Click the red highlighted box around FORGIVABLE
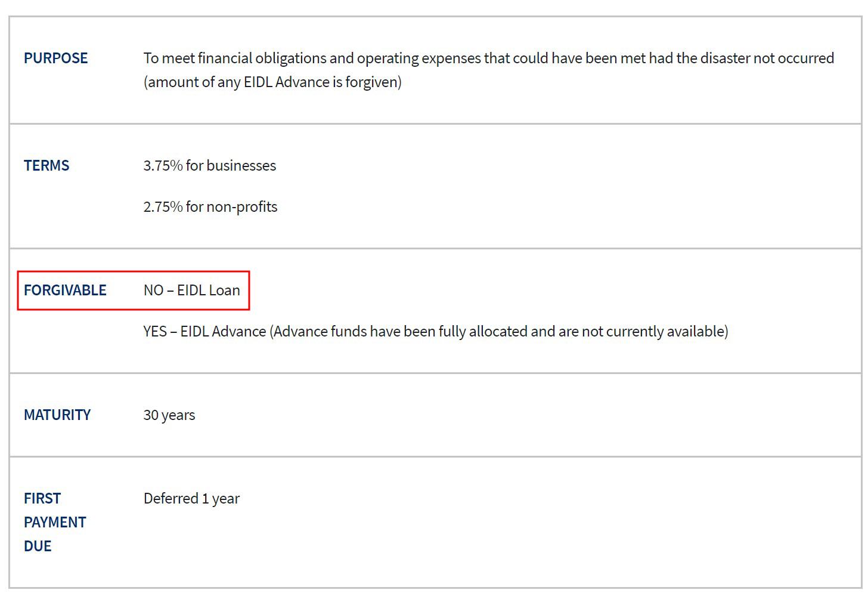This screenshot has width=868, height=596. [x=134, y=291]
